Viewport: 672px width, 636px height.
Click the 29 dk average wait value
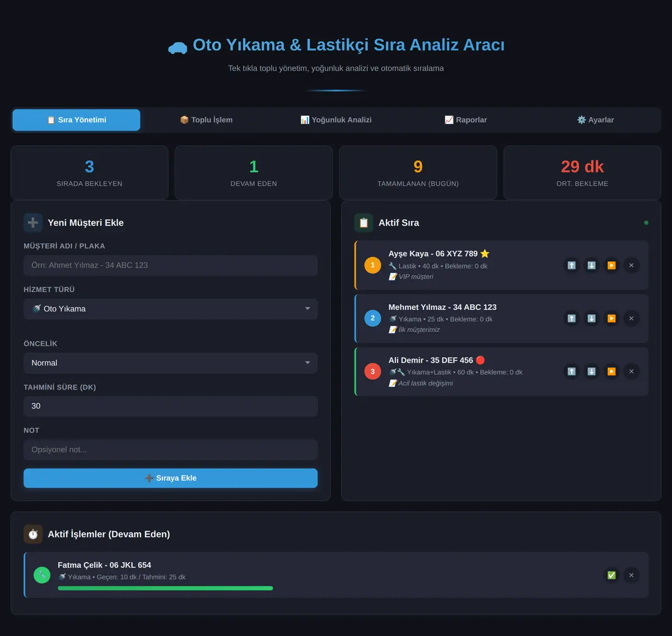click(582, 166)
